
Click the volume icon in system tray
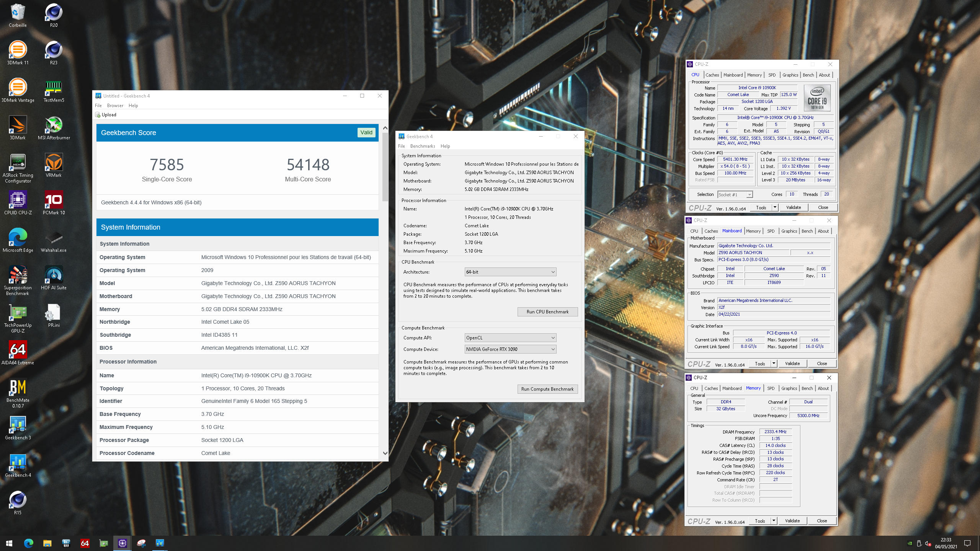[928, 543]
